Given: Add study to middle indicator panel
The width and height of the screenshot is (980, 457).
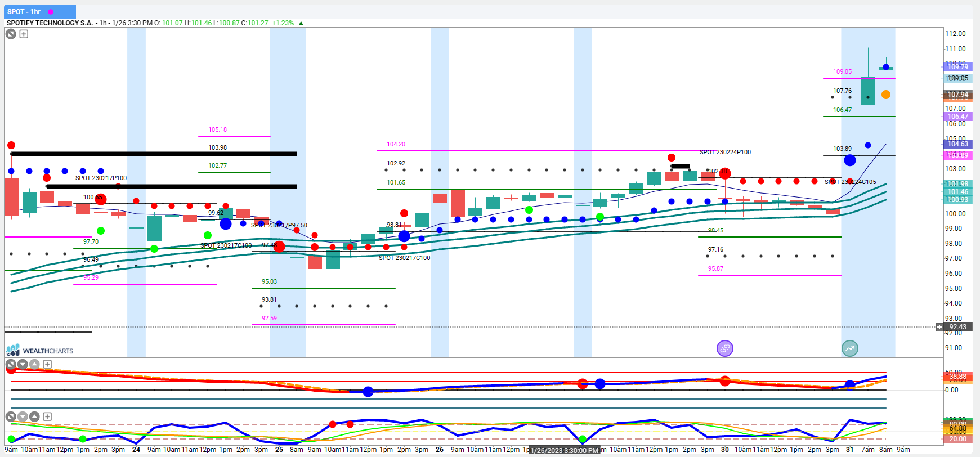Looking at the screenshot, I should [x=47, y=364].
